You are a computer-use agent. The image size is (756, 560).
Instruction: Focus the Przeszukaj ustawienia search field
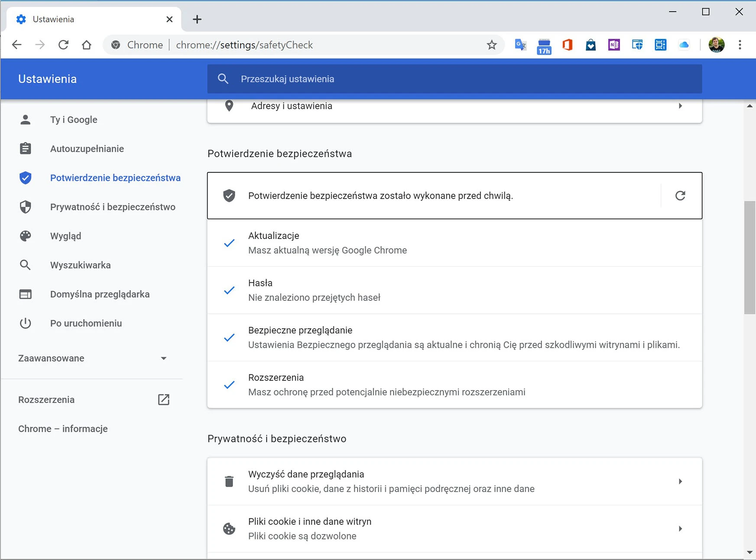coord(454,79)
